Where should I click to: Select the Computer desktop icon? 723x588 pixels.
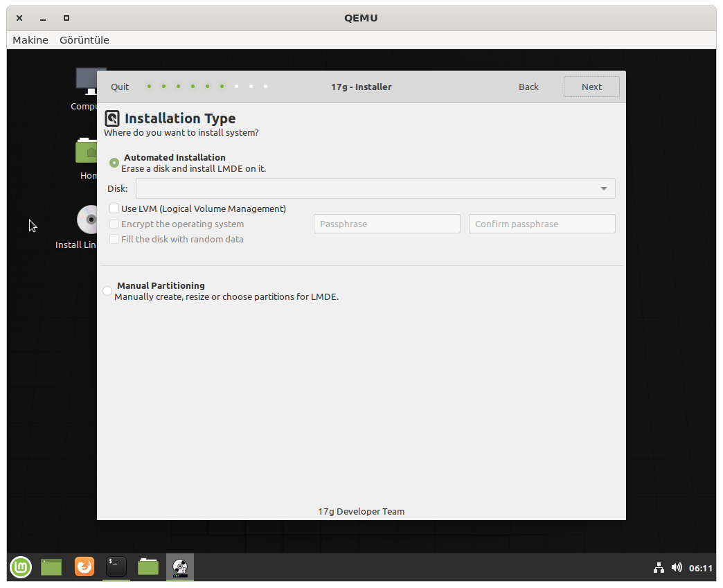point(87,81)
